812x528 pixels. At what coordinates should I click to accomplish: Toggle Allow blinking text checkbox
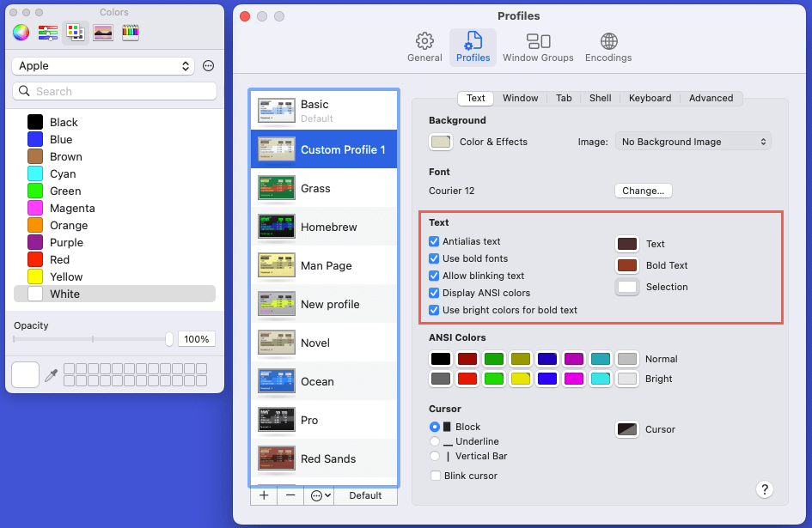434,276
